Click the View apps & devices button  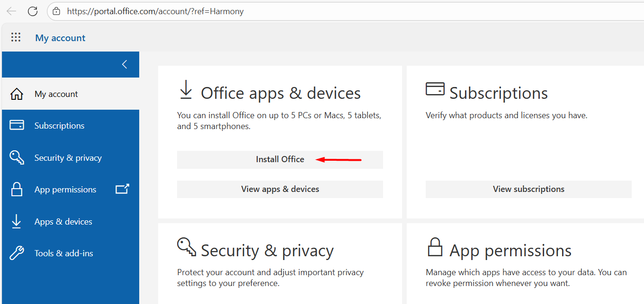click(280, 189)
